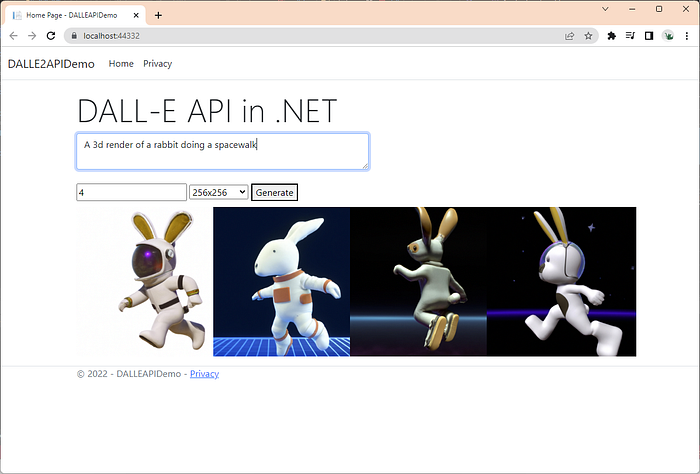Click the prompt text area

pos(223,151)
